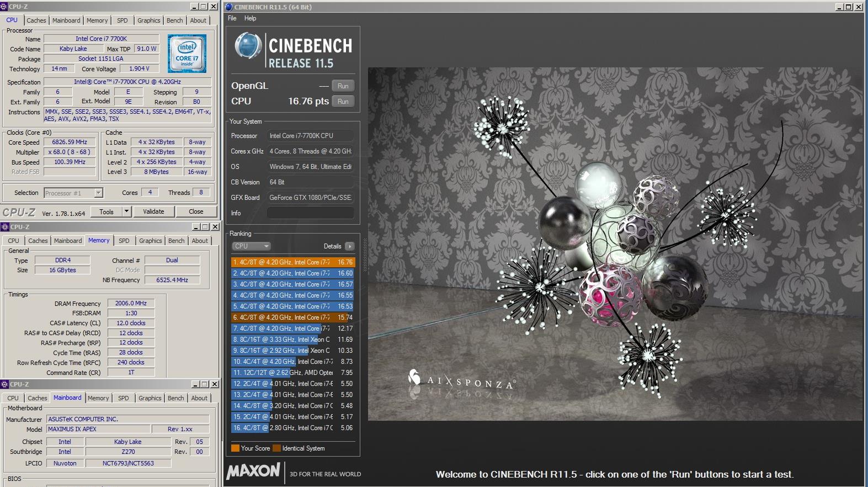Switch to the Bench tab in the top CPU-Z window

tap(175, 20)
